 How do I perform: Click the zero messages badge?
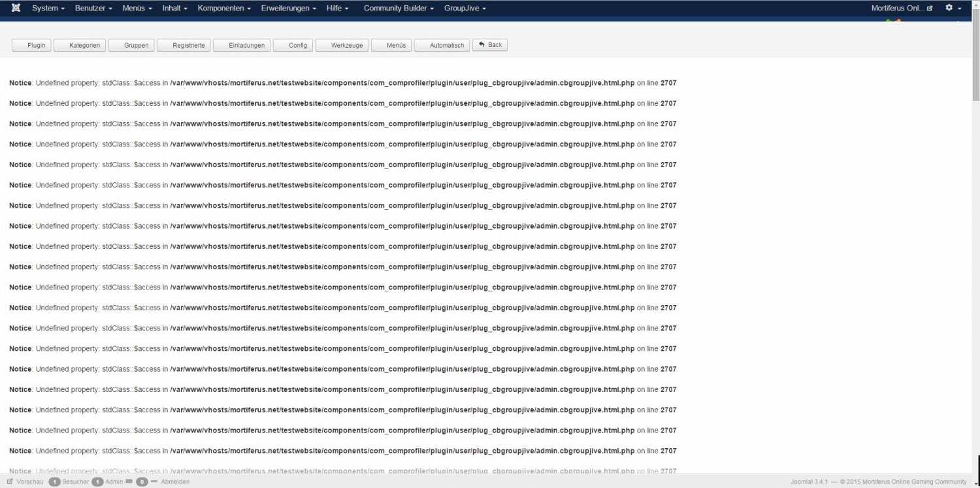coord(142,481)
